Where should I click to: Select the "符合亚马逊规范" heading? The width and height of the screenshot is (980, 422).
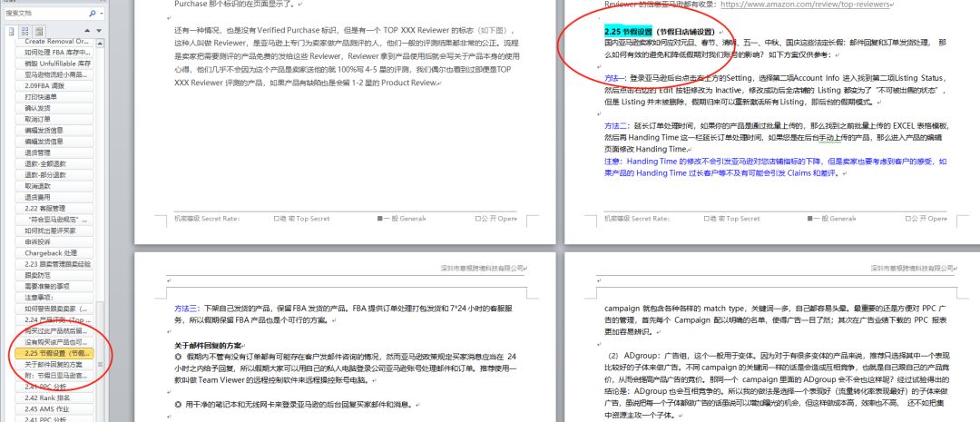(x=55, y=220)
